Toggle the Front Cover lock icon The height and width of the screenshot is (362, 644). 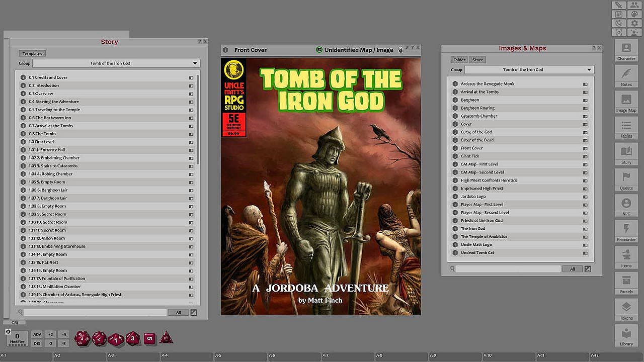tap(400, 50)
